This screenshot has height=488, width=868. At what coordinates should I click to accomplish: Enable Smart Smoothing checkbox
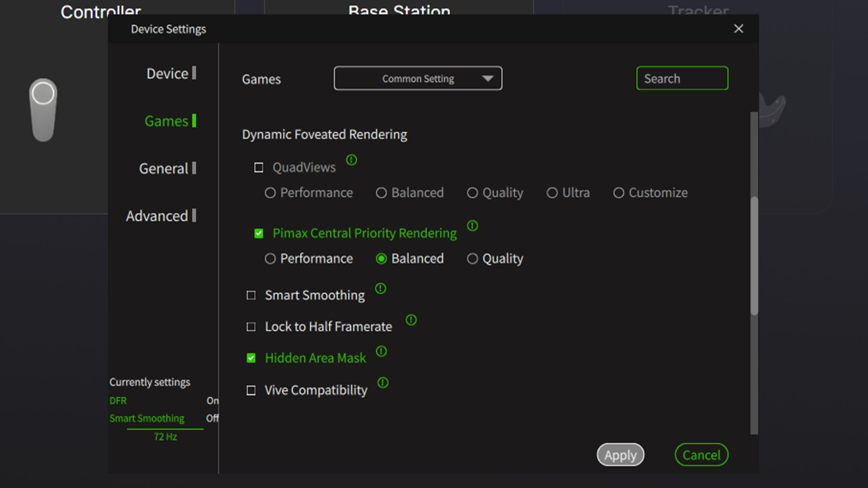click(251, 295)
